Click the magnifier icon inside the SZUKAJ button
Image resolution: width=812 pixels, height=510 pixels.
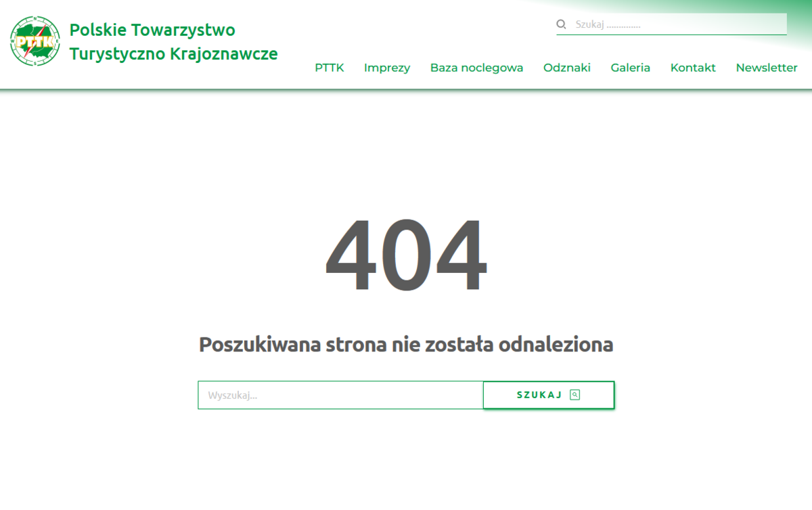click(x=574, y=395)
